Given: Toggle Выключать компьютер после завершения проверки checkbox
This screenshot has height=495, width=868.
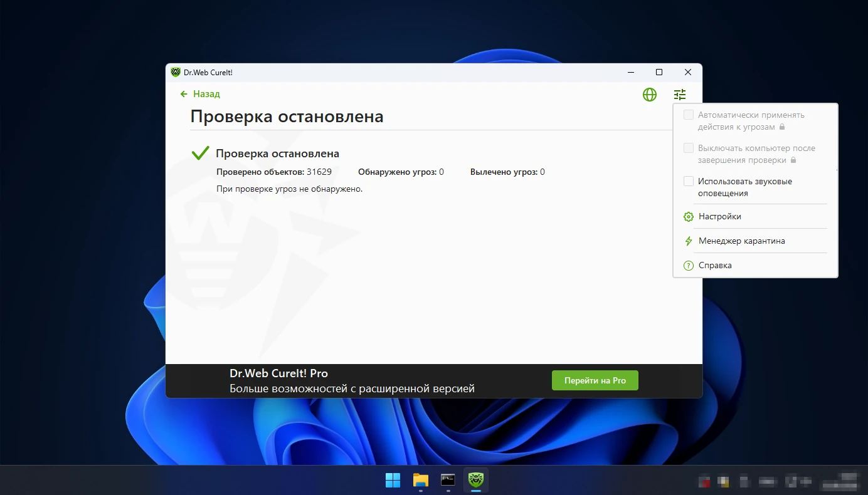Looking at the screenshot, I should 688,148.
